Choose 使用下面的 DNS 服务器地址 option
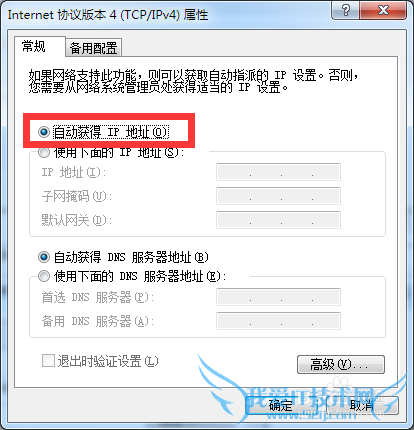The image size is (414, 430). coord(44,276)
